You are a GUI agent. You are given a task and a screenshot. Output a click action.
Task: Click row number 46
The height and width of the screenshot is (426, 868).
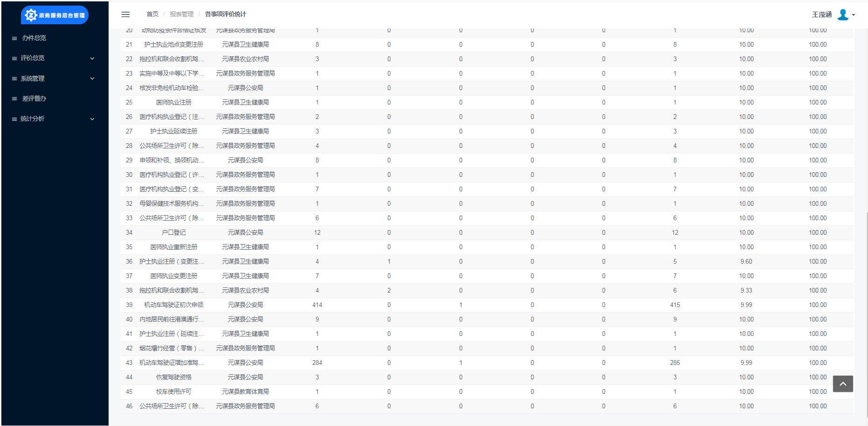(x=129, y=406)
